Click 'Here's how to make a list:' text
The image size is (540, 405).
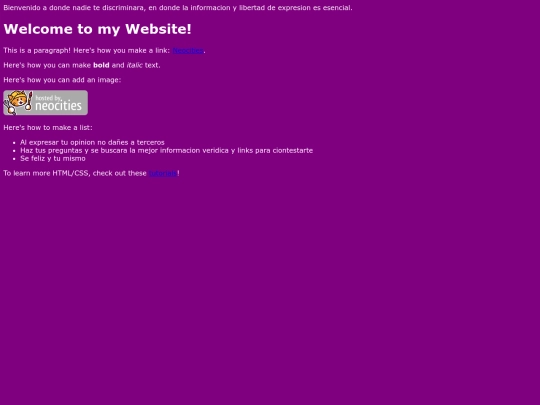click(48, 128)
